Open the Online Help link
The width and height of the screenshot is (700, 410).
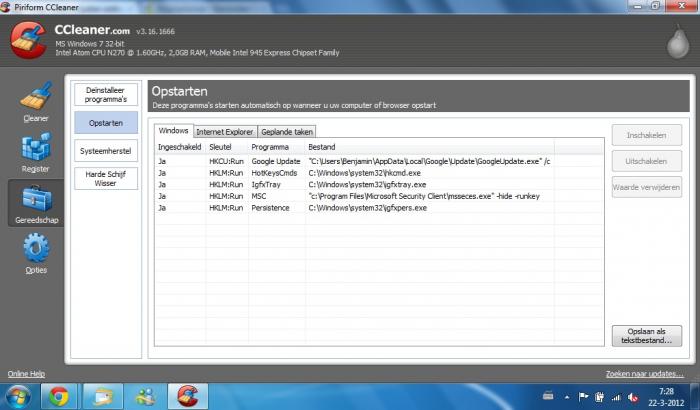click(x=26, y=374)
